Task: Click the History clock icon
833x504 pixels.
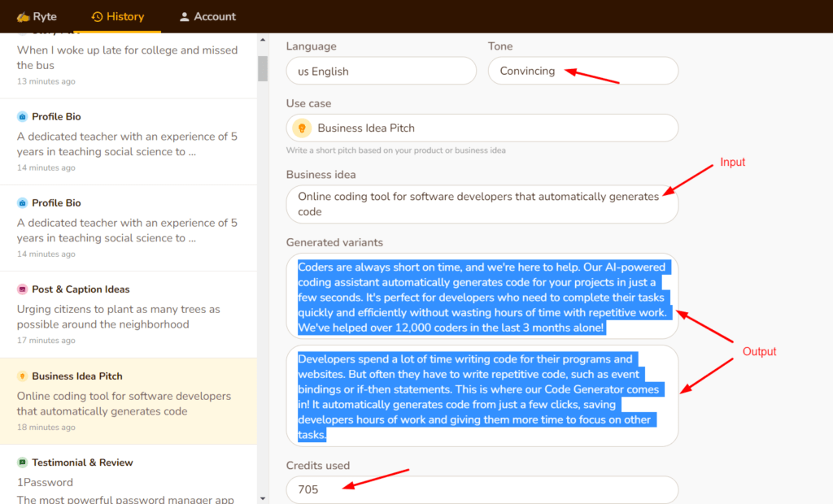Action: tap(97, 16)
